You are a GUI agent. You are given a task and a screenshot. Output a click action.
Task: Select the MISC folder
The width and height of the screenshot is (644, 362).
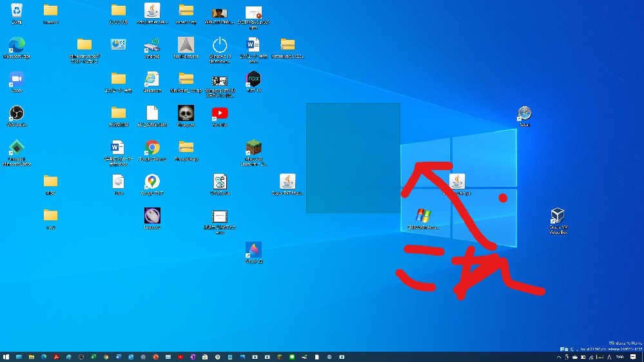[50, 184]
